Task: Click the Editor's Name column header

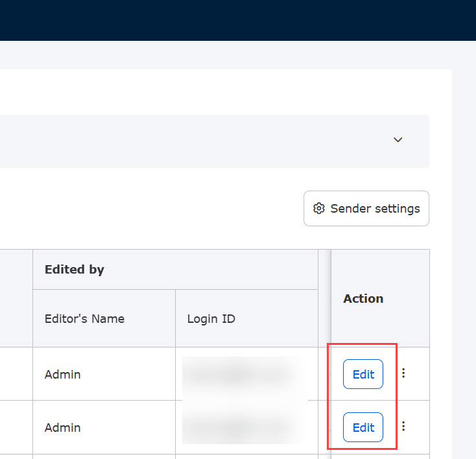Action: coord(84,319)
